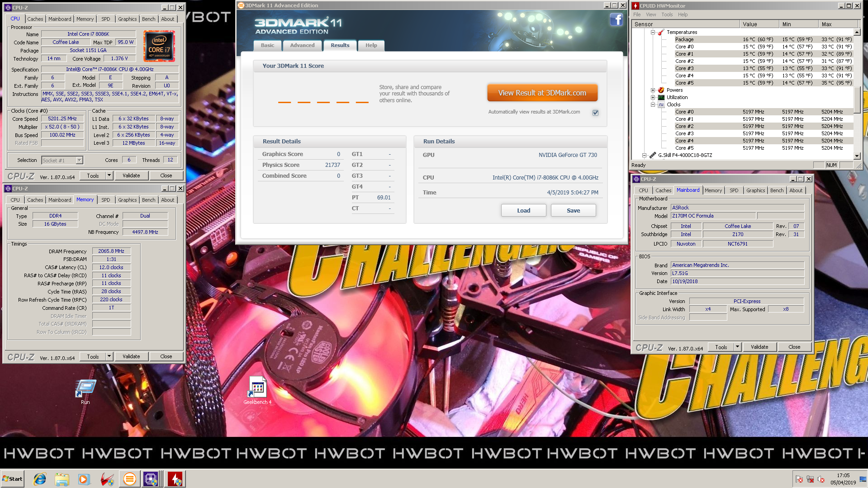This screenshot has height=488, width=868.
Task: Click the Intel Core i7 logo in CPU-Z
Action: tap(159, 47)
